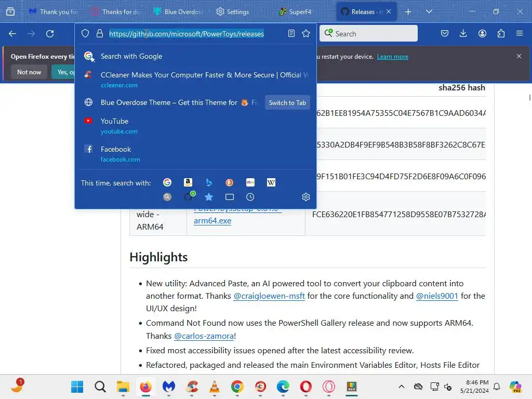Select the gray magnifier search engine shortcut

(x=167, y=197)
